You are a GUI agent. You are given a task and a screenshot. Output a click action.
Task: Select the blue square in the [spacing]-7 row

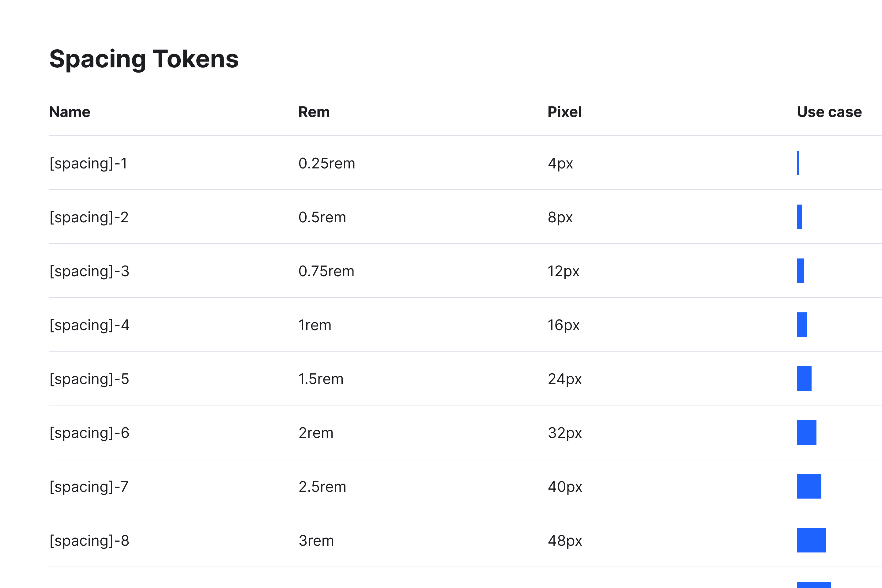(809, 486)
